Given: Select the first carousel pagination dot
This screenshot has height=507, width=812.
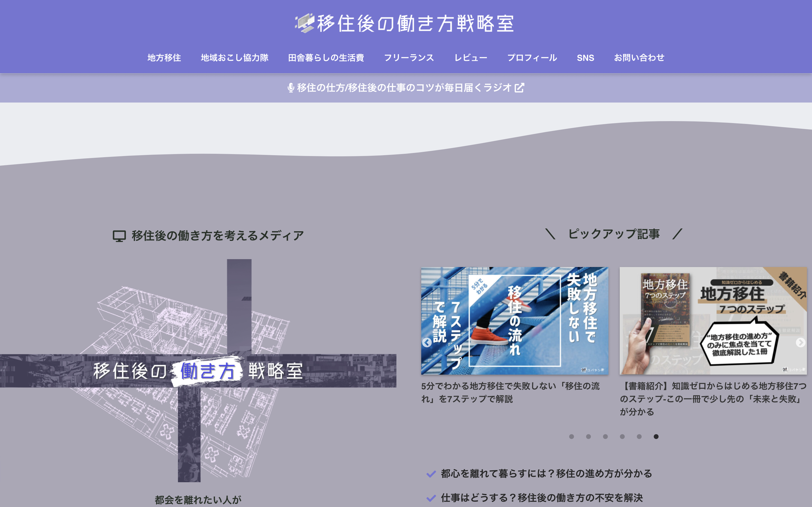Looking at the screenshot, I should [x=572, y=437].
